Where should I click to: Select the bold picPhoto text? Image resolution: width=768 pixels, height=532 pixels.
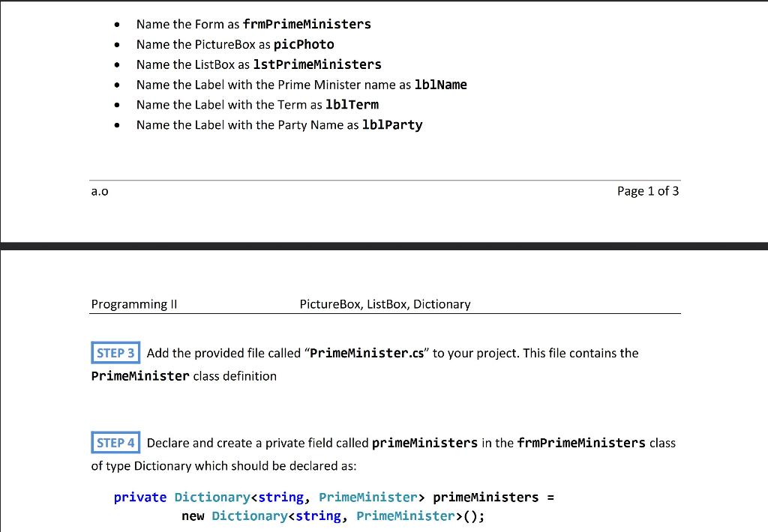click(303, 44)
